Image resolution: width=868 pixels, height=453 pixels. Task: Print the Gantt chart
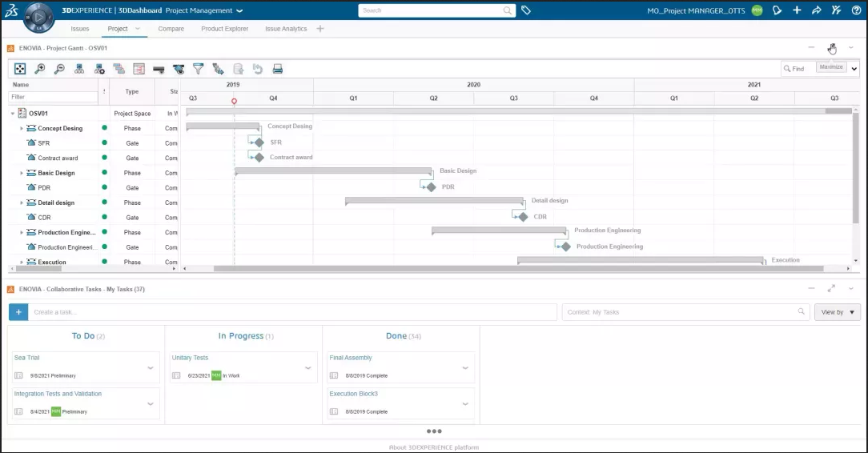[x=277, y=69]
